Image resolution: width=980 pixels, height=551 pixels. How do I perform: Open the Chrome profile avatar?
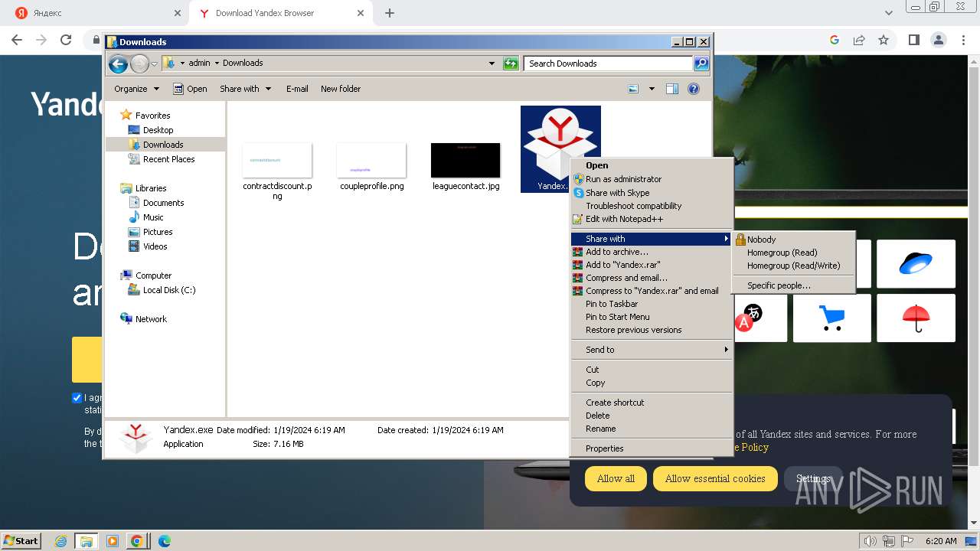pyautogui.click(x=938, y=40)
